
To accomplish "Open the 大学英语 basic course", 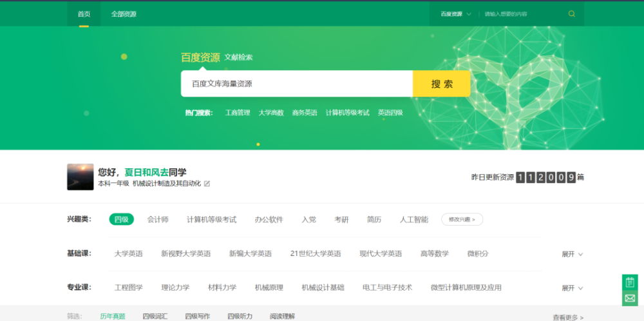I will pyautogui.click(x=129, y=253).
